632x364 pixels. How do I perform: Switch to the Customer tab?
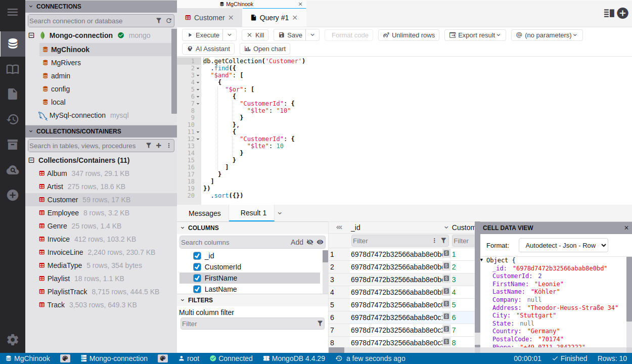pyautogui.click(x=209, y=18)
